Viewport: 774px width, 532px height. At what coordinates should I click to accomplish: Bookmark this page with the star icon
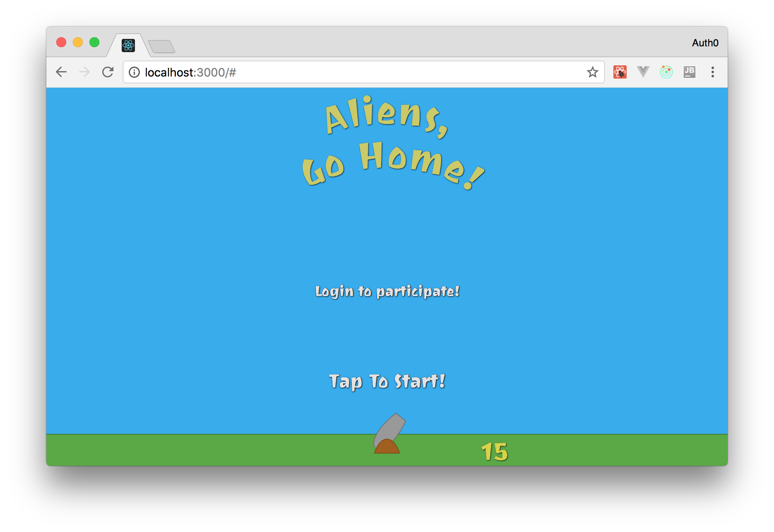pyautogui.click(x=593, y=72)
